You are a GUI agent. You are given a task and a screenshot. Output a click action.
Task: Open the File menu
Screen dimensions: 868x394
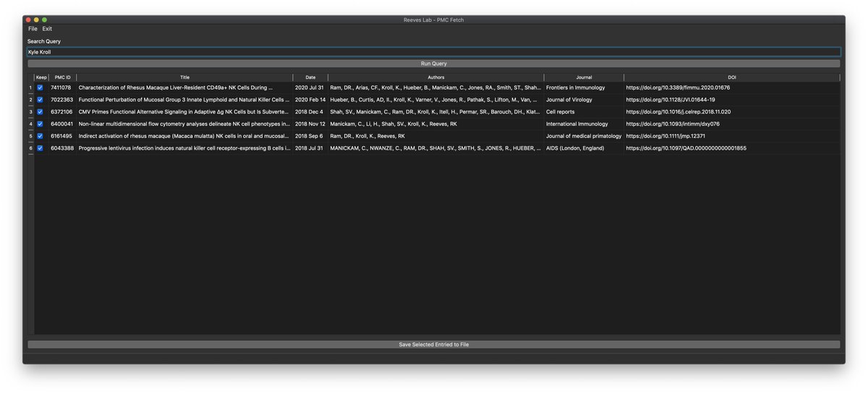coord(33,29)
